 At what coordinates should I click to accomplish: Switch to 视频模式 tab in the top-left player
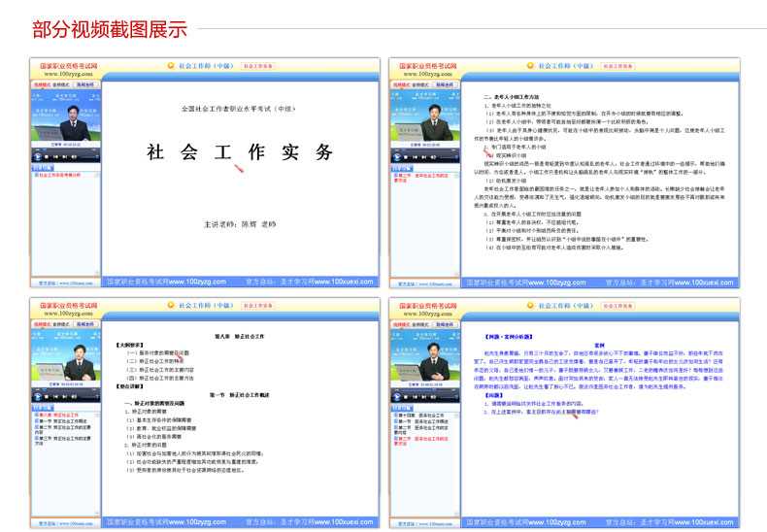[x=42, y=84]
